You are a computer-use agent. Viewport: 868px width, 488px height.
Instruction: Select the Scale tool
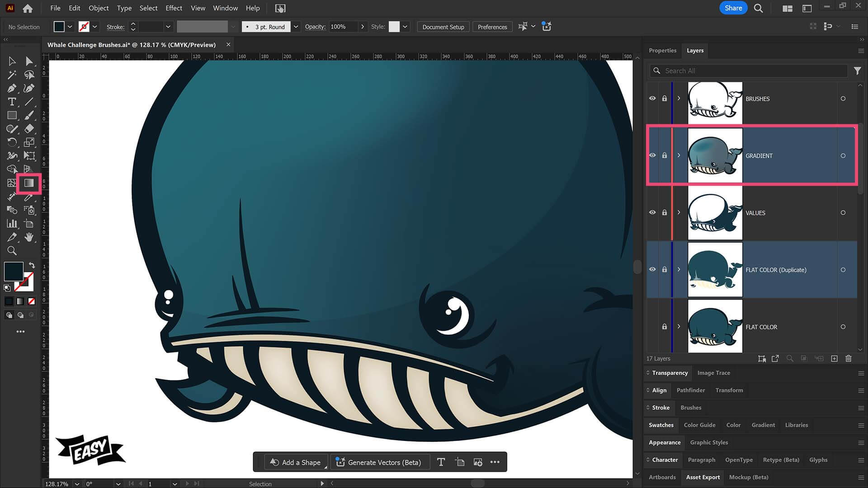click(29, 142)
